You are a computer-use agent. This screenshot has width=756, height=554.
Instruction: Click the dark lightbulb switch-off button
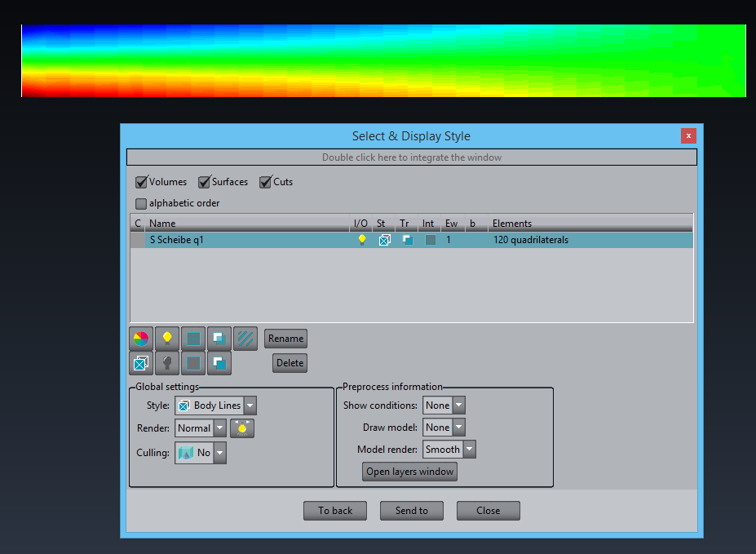tap(167, 363)
